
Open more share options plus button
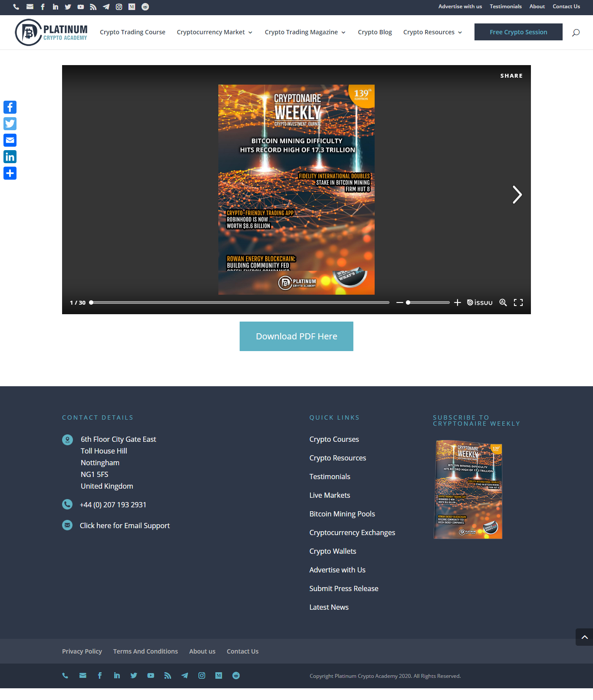(x=10, y=173)
